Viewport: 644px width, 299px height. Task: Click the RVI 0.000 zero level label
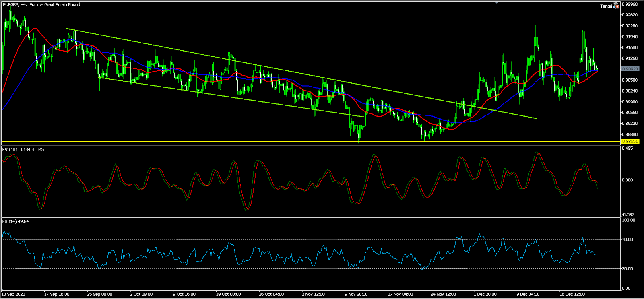point(627,180)
